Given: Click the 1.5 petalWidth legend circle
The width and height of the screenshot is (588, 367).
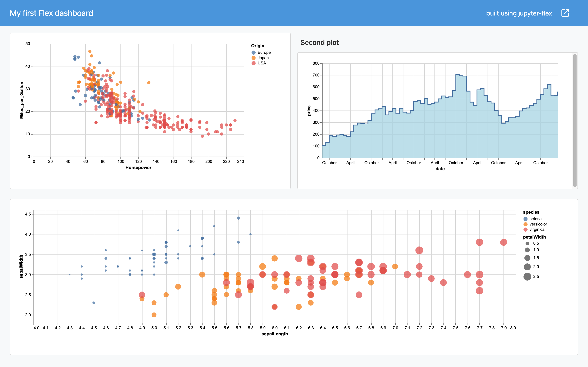Looking at the screenshot, I should click(527, 258).
